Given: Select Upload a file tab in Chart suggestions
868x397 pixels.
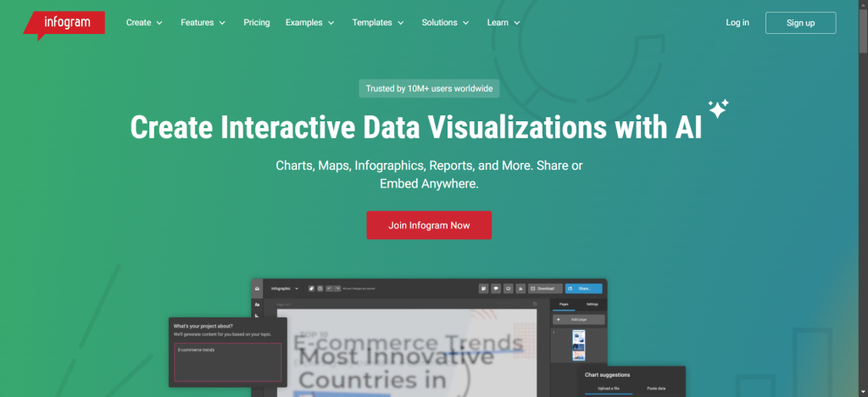Looking at the screenshot, I should pyautogui.click(x=609, y=389).
